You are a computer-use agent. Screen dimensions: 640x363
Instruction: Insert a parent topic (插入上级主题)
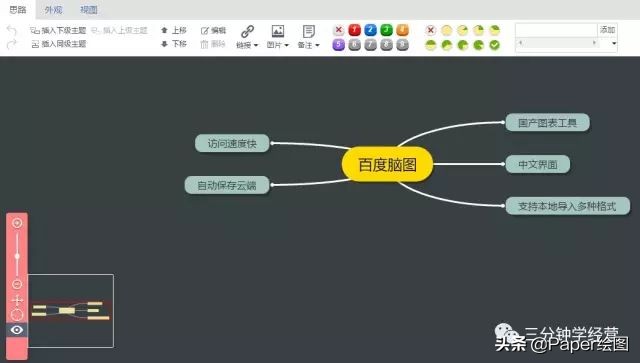tap(119, 30)
